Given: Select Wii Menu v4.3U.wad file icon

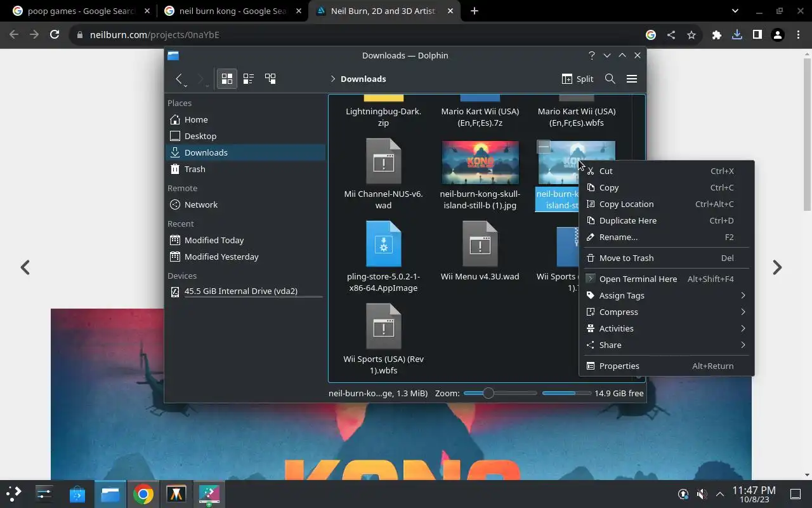Looking at the screenshot, I should tap(480, 244).
